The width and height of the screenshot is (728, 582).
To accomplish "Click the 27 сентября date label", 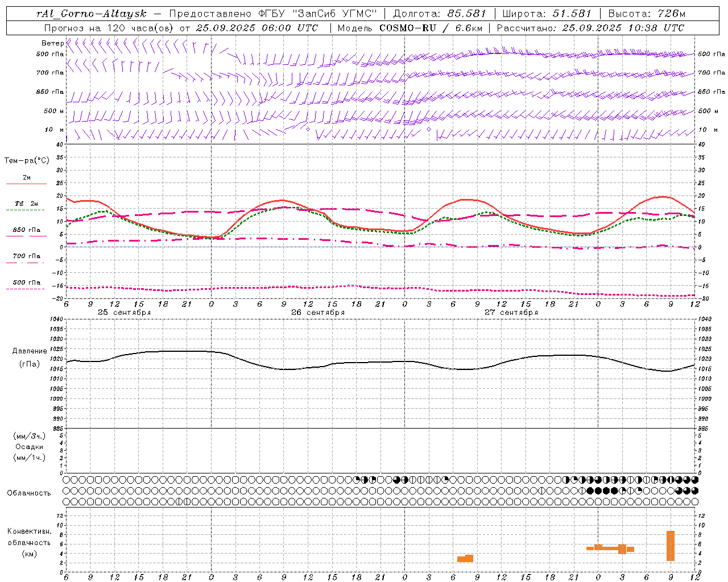I will [511, 313].
